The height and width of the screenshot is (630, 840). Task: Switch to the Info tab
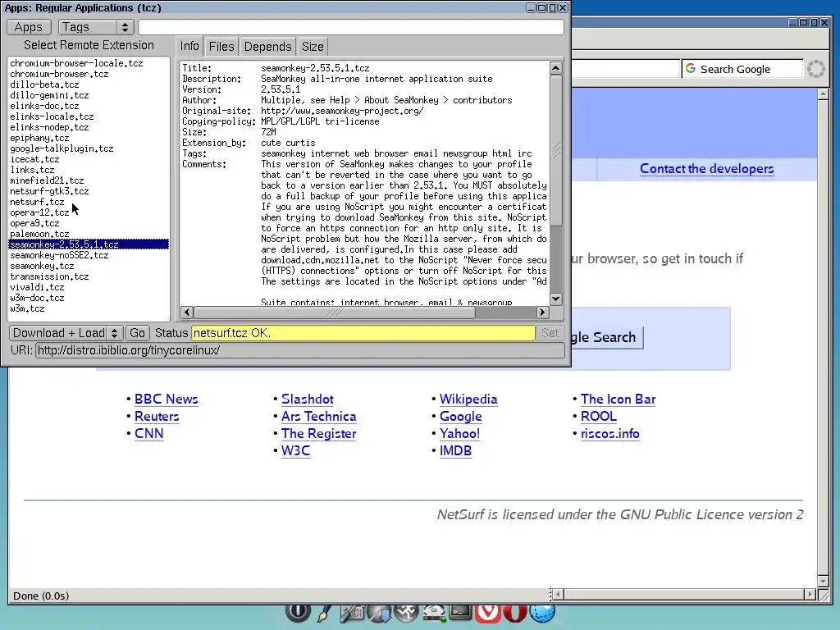coord(189,46)
